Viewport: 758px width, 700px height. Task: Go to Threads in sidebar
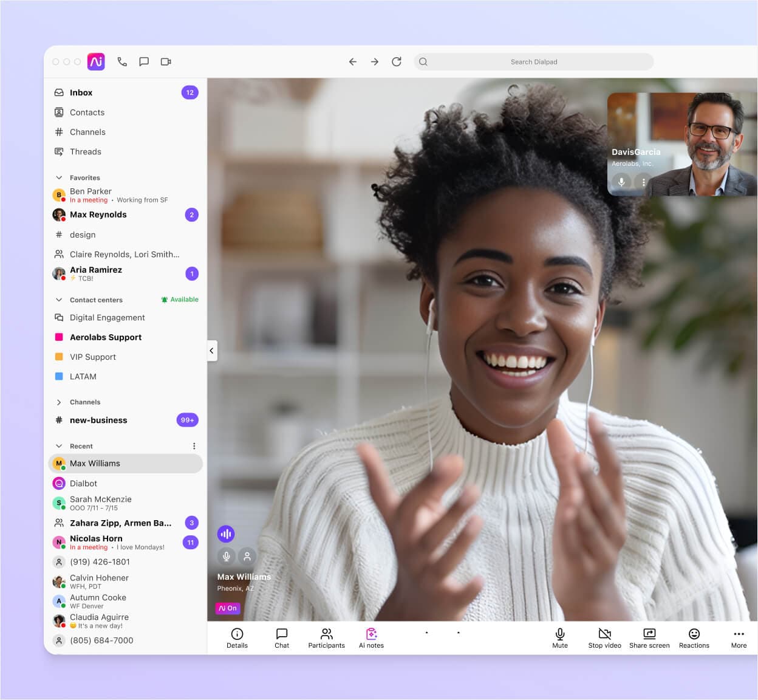[x=85, y=152]
